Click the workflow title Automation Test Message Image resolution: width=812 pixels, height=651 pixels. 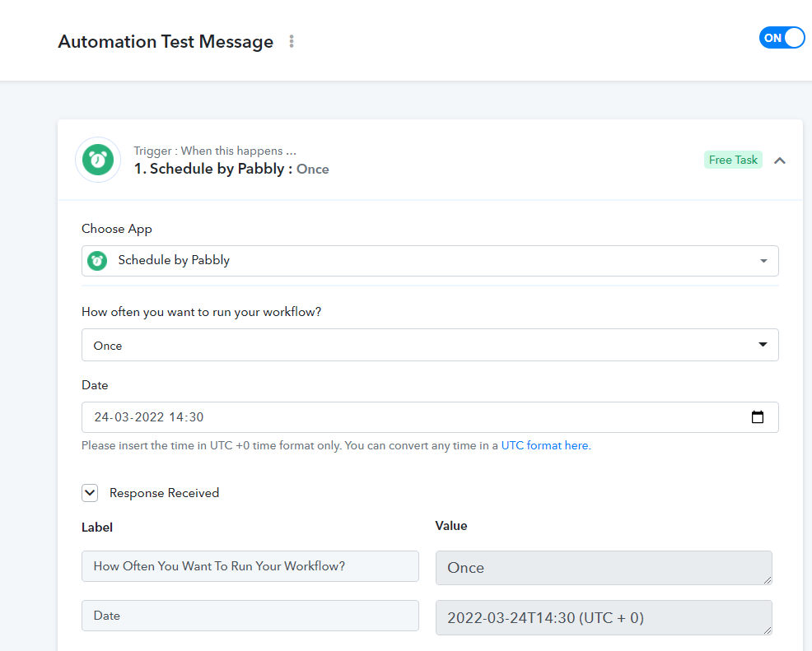pos(166,42)
